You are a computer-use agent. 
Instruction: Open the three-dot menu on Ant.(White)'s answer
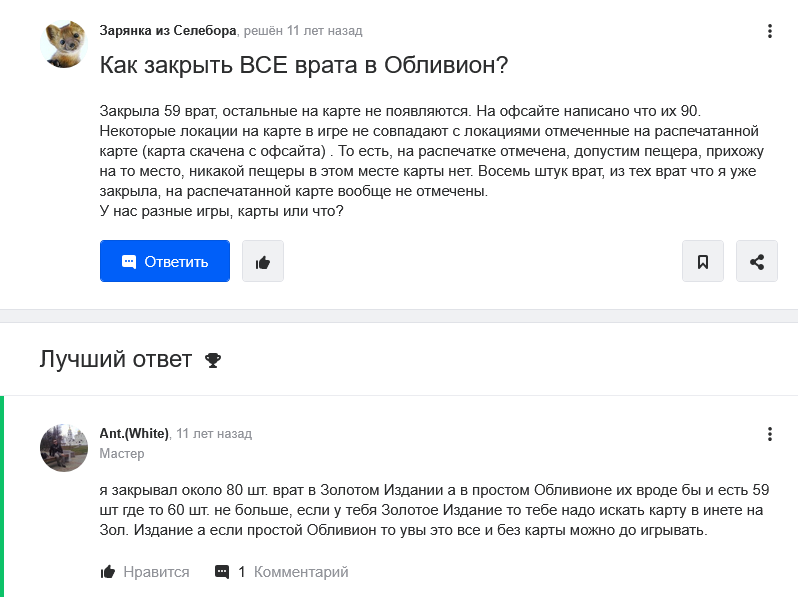click(770, 434)
